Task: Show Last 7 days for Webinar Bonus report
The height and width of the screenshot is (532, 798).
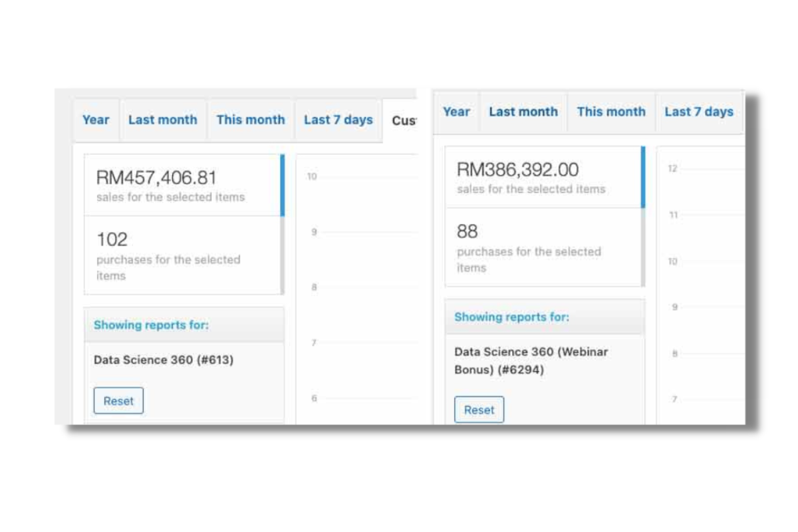Action: pyautogui.click(x=699, y=112)
